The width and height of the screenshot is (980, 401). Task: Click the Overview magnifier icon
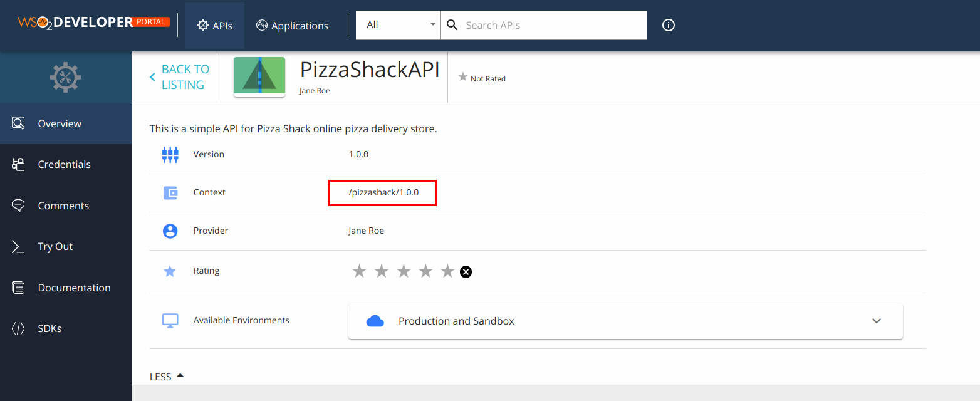tap(19, 123)
